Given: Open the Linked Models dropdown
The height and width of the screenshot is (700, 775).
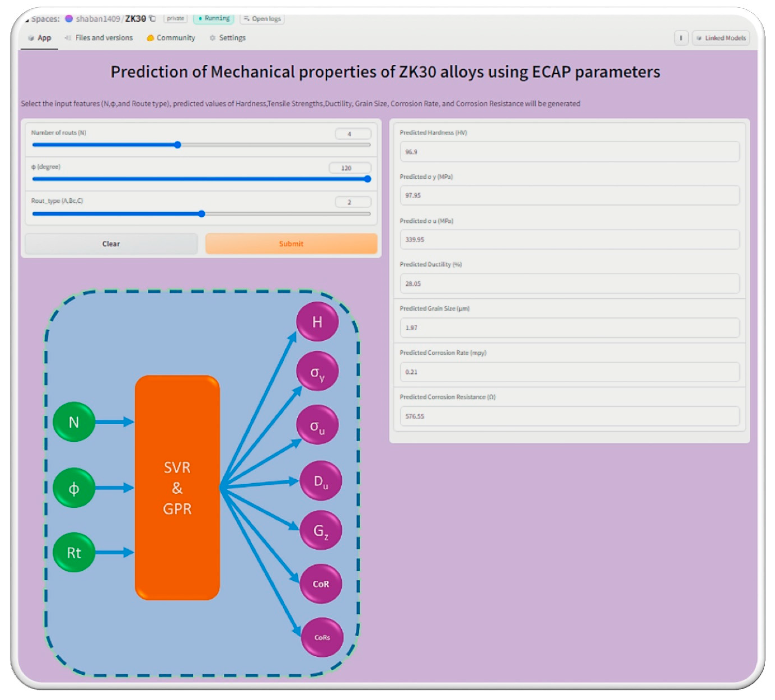Looking at the screenshot, I should coord(721,38).
